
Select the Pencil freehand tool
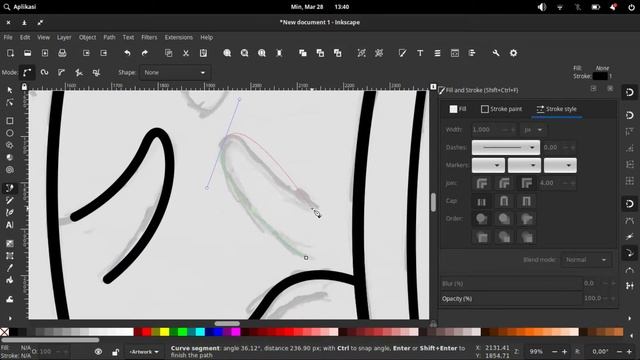pos(10,200)
